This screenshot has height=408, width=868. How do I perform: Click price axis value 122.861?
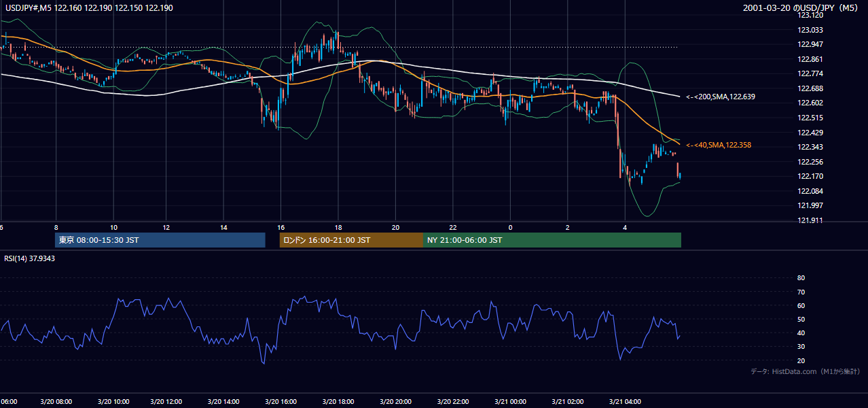point(810,59)
